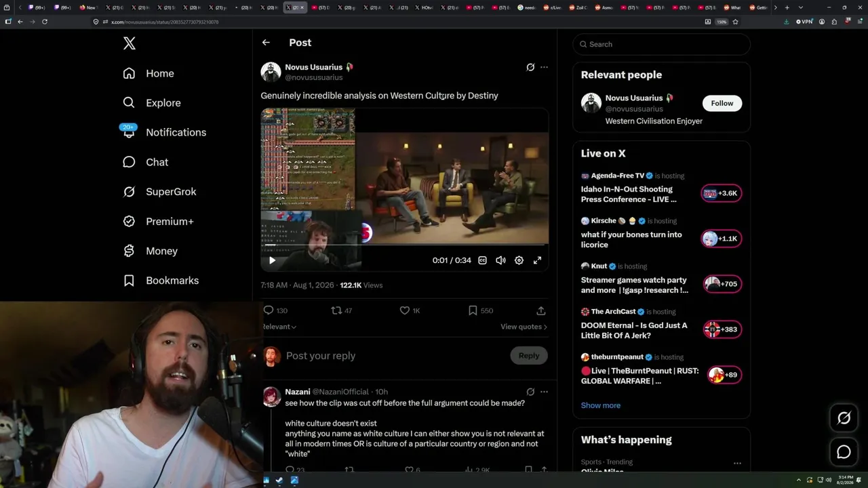Screen dimensions: 868x488
Task: Click the browser back arrow
Action: coord(20,22)
